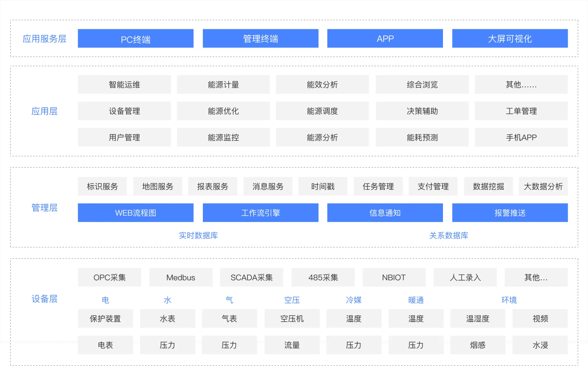This screenshot has height=366, width=588.
Task: Click 保护装置 device box
Action: tap(106, 319)
